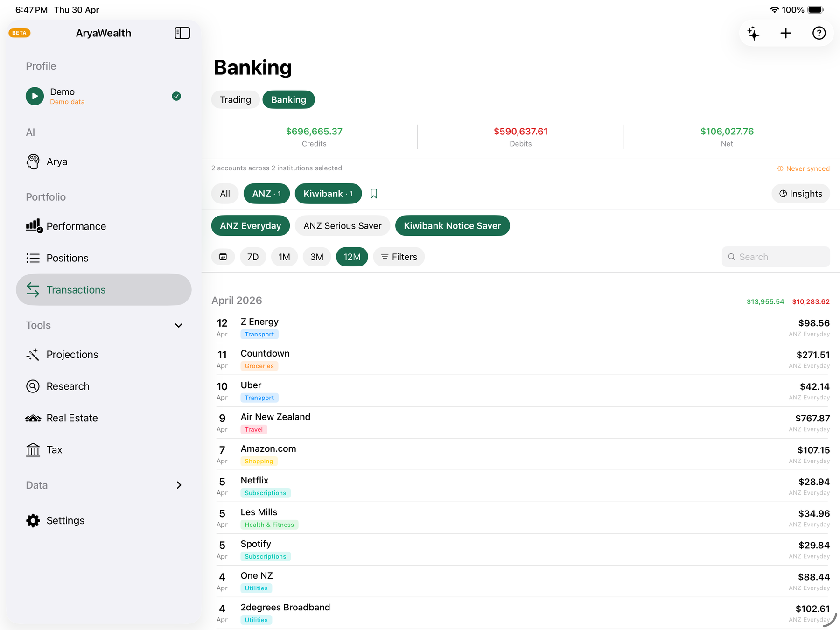Click the Transport tag under Uber
840x630 pixels.
[259, 398]
